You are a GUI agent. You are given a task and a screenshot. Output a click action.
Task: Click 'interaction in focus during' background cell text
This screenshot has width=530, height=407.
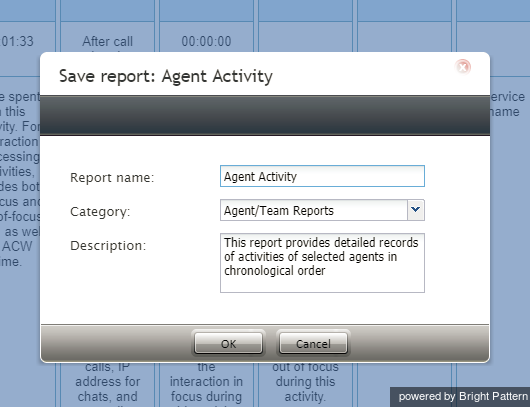pyautogui.click(x=206, y=389)
